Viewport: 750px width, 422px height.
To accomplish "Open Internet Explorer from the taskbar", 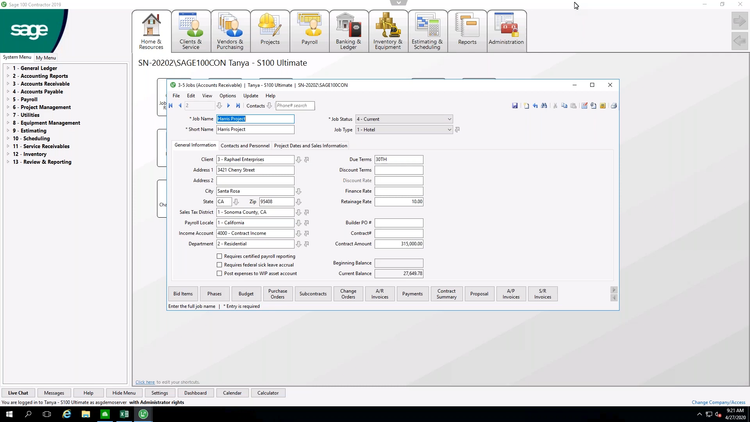I will coord(66,414).
